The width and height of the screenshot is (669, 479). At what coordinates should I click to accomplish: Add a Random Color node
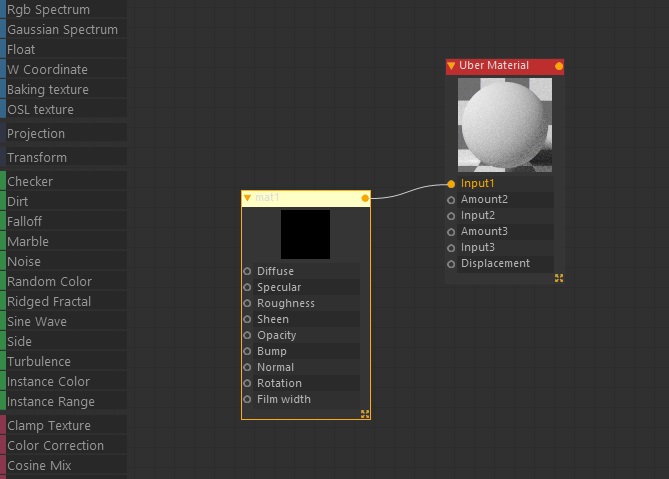[64, 282]
